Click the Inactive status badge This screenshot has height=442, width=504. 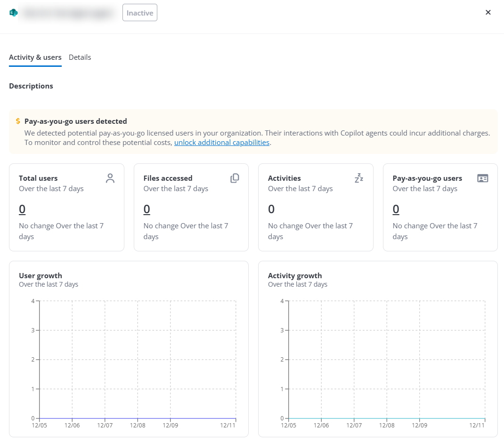140,13
